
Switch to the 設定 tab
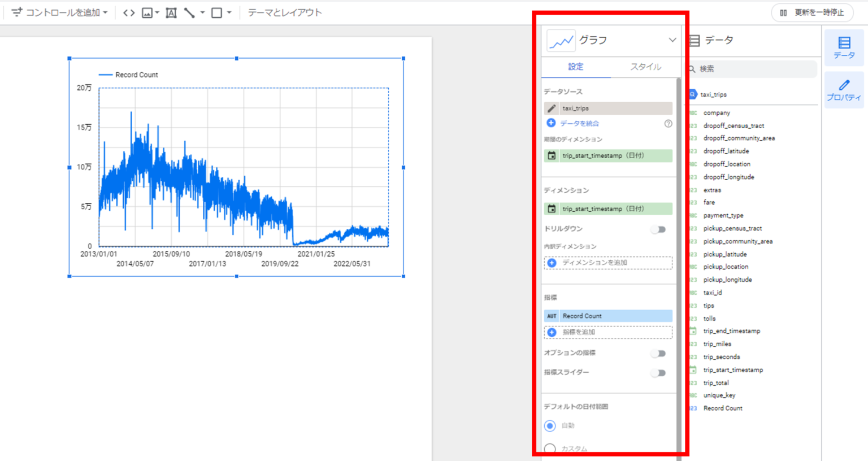(x=575, y=67)
